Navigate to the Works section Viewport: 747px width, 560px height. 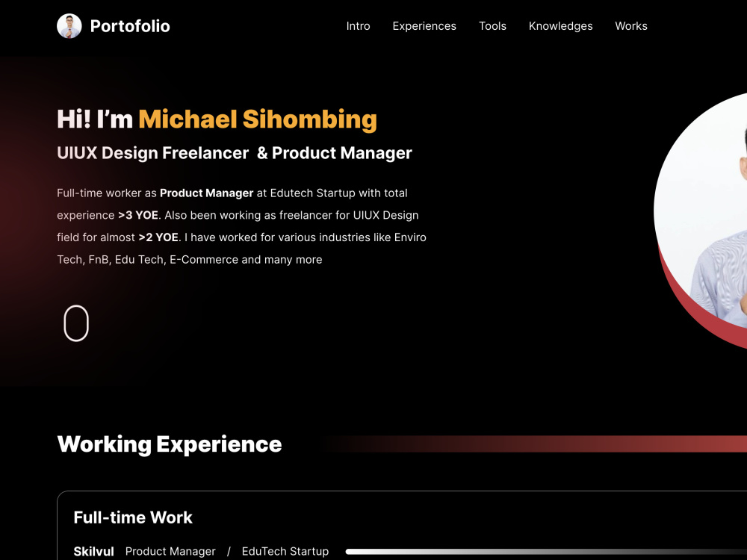point(630,26)
